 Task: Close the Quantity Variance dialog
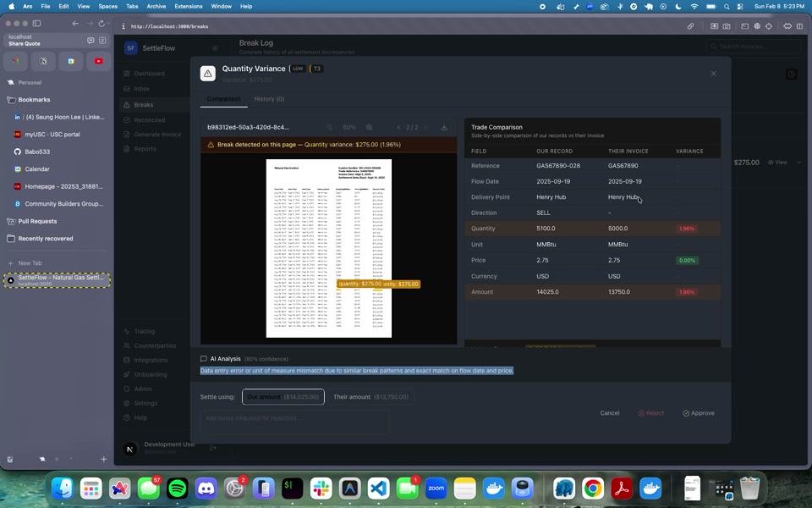713,74
